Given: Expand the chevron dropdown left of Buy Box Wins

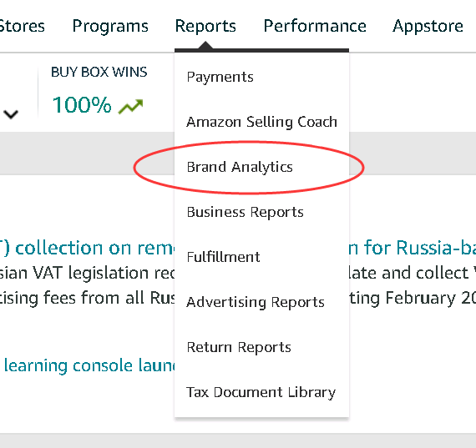Looking at the screenshot, I should pos(11,114).
